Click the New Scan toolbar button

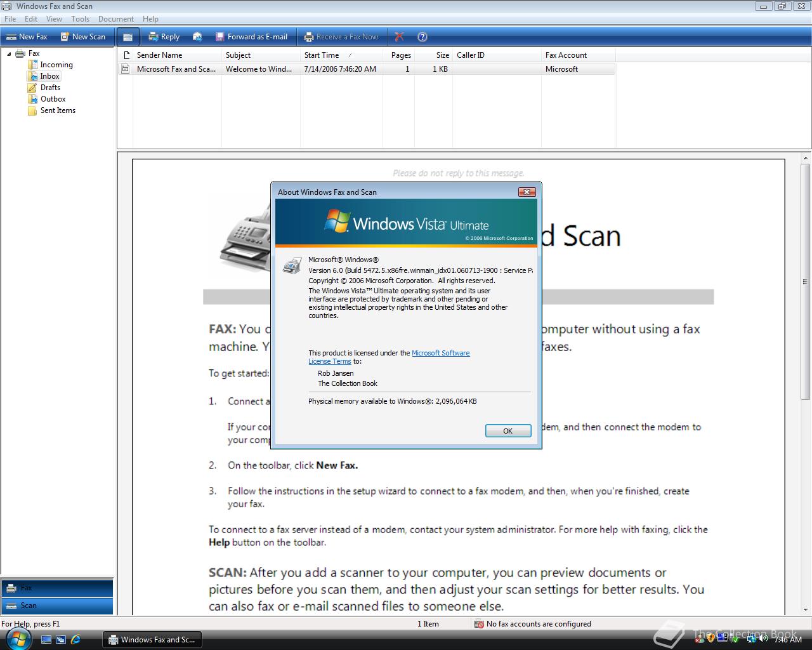[82, 37]
